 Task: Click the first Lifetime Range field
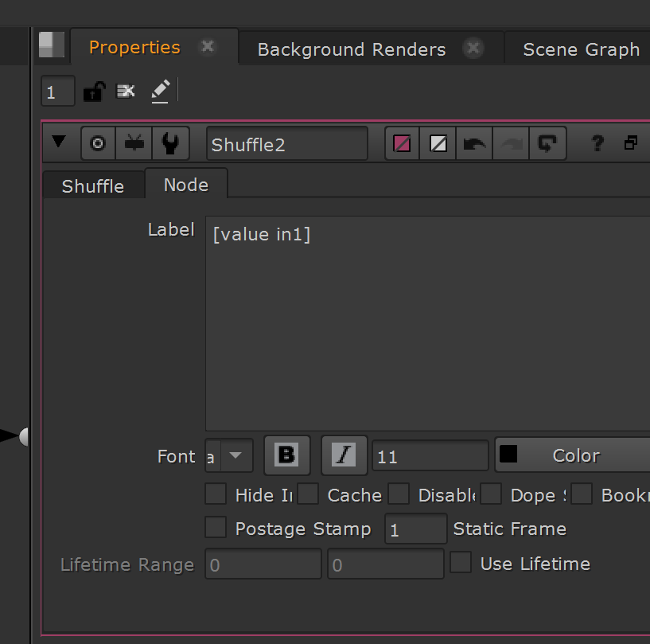tap(263, 564)
